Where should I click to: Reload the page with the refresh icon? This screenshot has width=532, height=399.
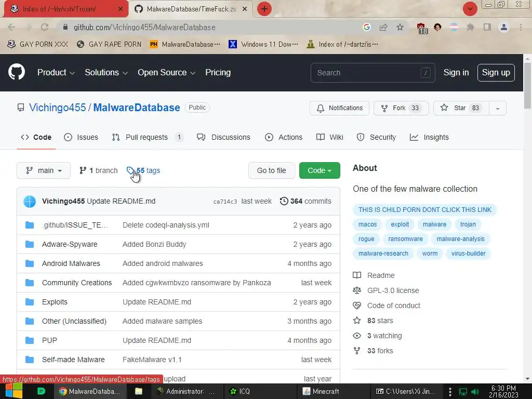pyautogui.click(x=45, y=27)
